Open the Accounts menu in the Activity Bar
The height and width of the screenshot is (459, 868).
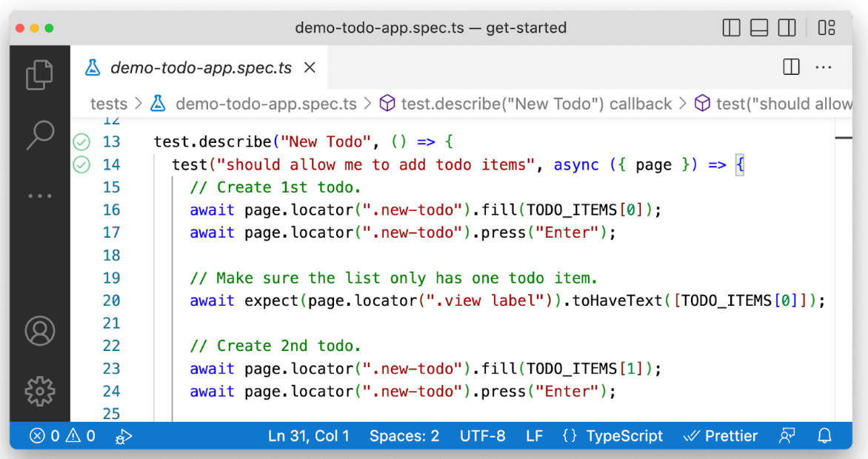(x=39, y=331)
